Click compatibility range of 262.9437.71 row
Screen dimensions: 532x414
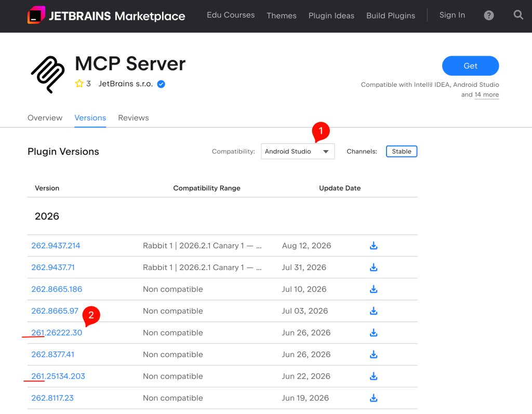click(x=202, y=268)
